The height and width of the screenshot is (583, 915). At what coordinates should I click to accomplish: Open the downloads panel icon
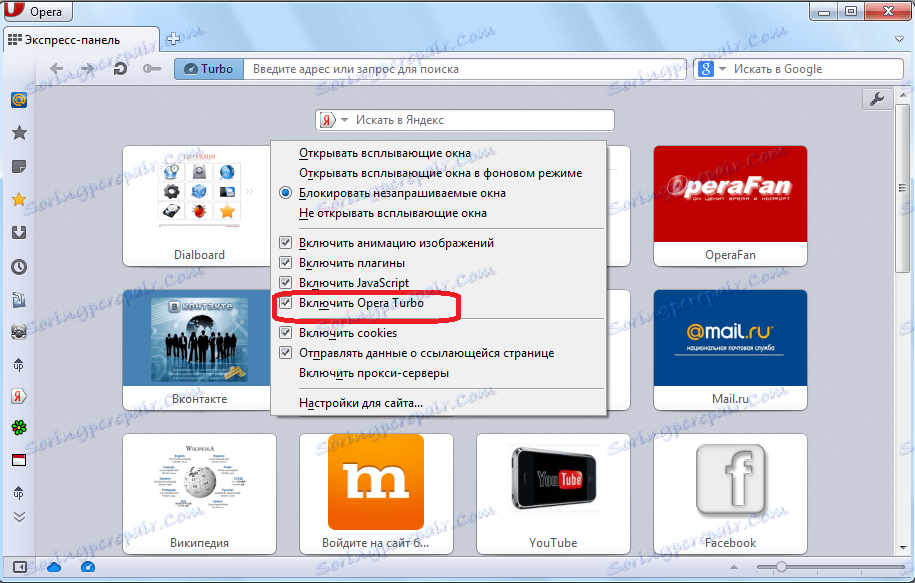(19, 232)
